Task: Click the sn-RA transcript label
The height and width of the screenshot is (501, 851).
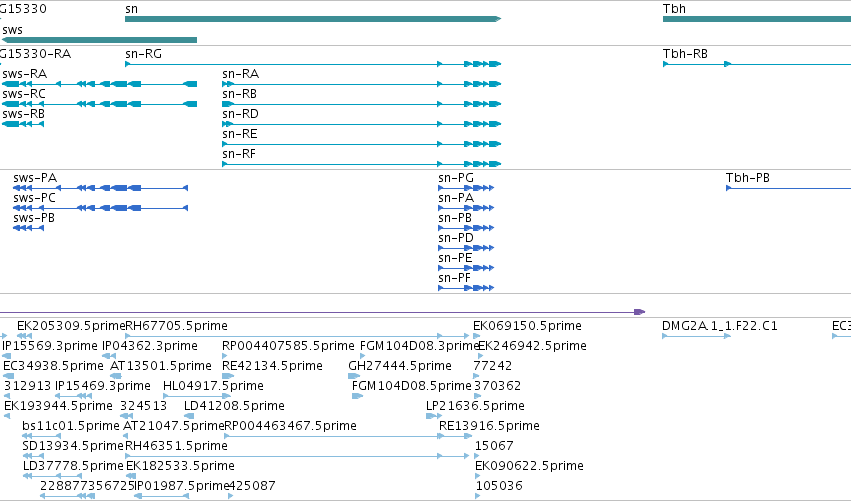Action: click(240, 74)
